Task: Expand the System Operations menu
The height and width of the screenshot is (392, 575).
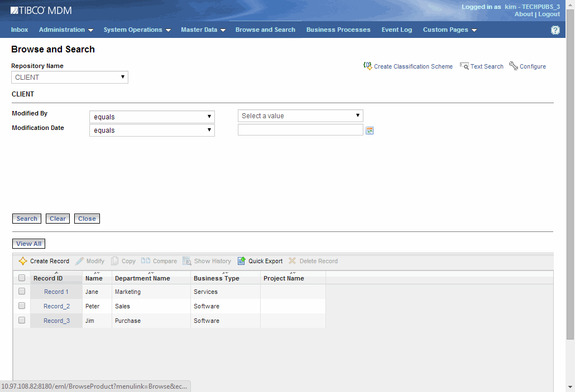Action: pos(137,30)
